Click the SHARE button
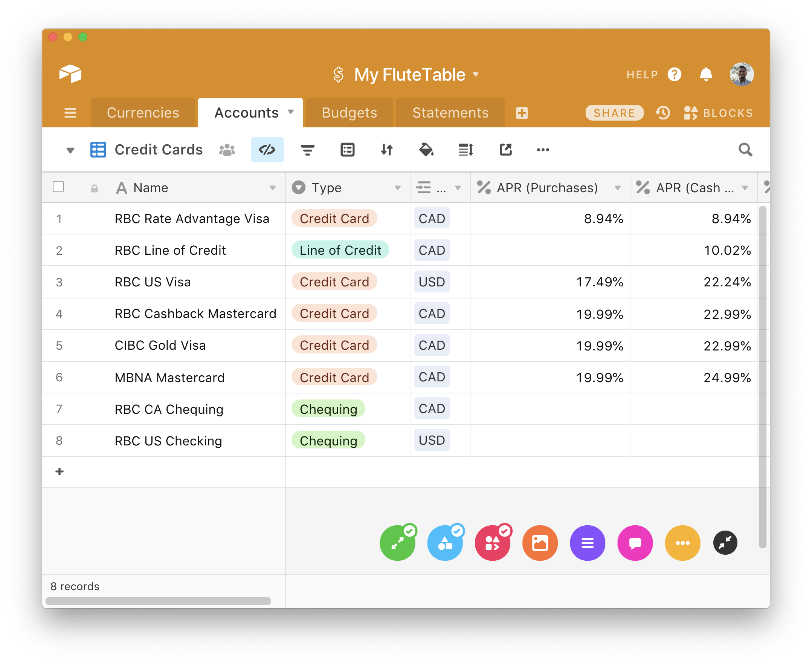The width and height of the screenshot is (812, 664). [614, 113]
